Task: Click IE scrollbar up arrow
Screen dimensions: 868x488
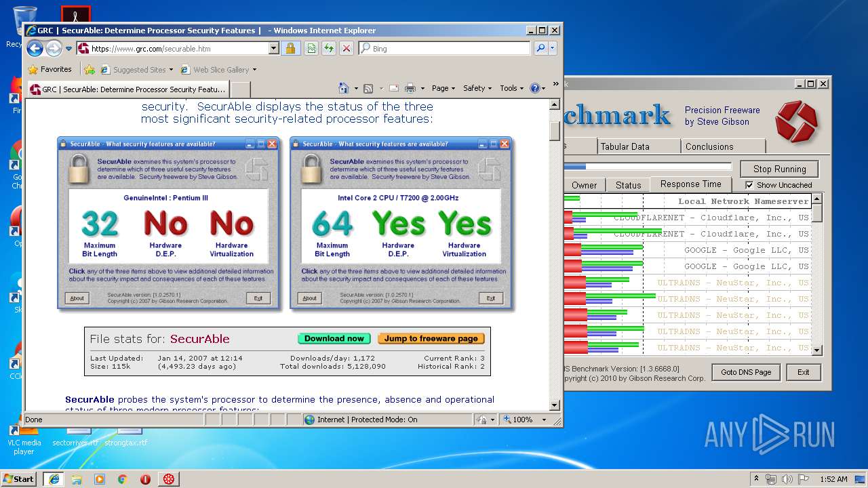Action: pos(554,106)
